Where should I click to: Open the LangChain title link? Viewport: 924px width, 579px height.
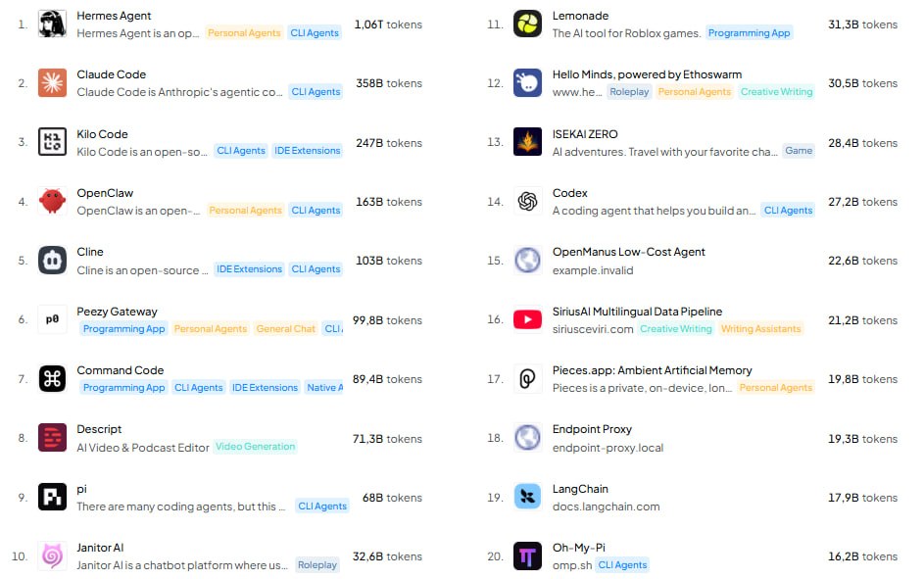580,489
